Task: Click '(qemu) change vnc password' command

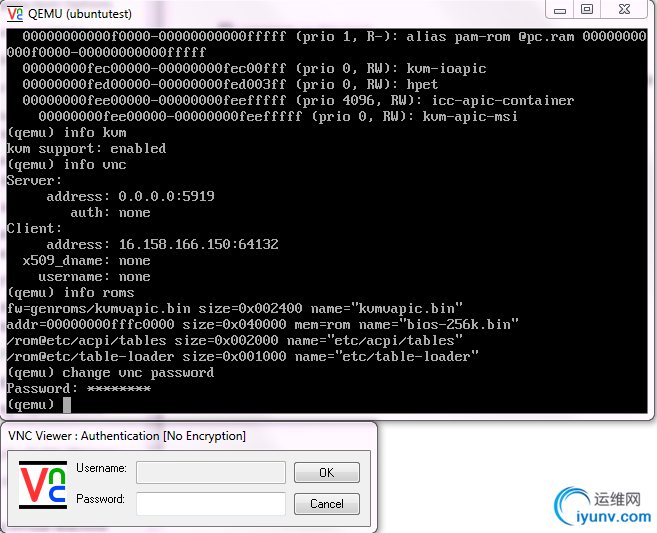Action: pos(111,373)
